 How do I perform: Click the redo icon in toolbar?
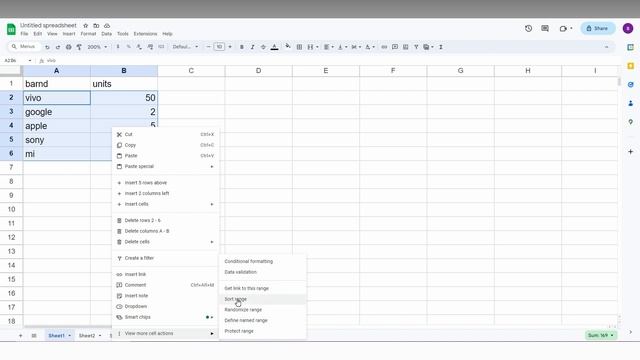pos(58,47)
